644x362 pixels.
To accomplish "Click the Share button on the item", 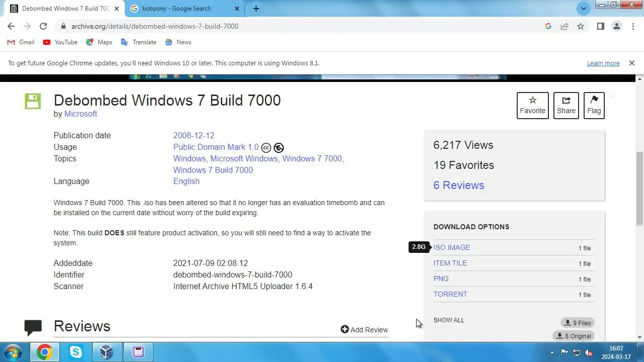I will click(x=566, y=106).
